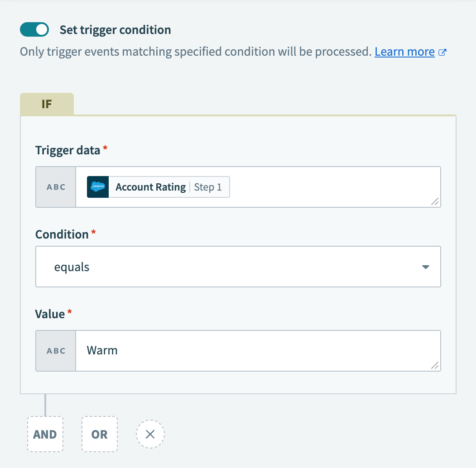The image size is (476, 468).
Task: Open the Learn more documentation link
Action: pos(404,52)
